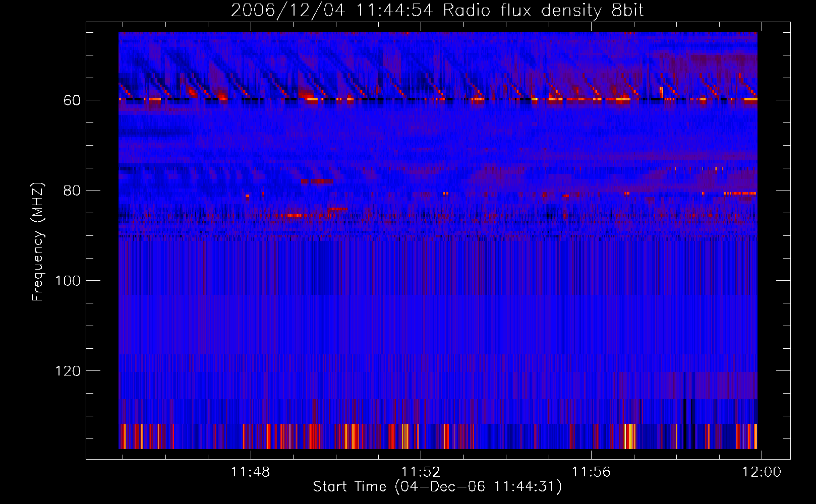
Task: Click the 11:48 time tick label
Action: click(250, 472)
